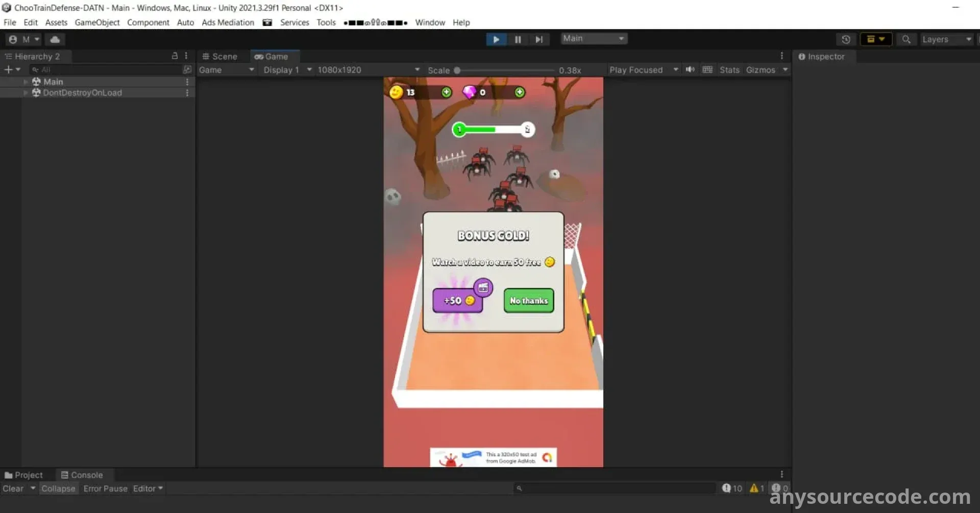Open the Layers dropdown
The width and height of the screenshot is (980, 513).
947,39
